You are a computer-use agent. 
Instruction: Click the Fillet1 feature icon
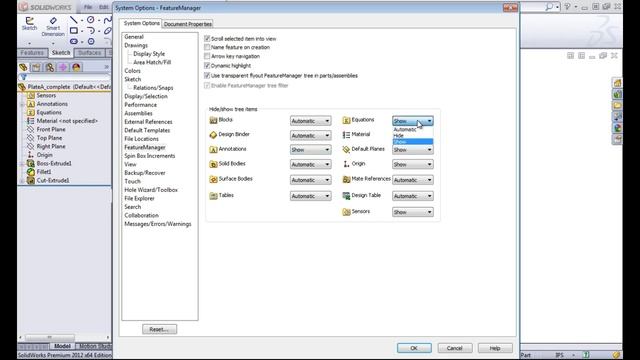click(31, 172)
